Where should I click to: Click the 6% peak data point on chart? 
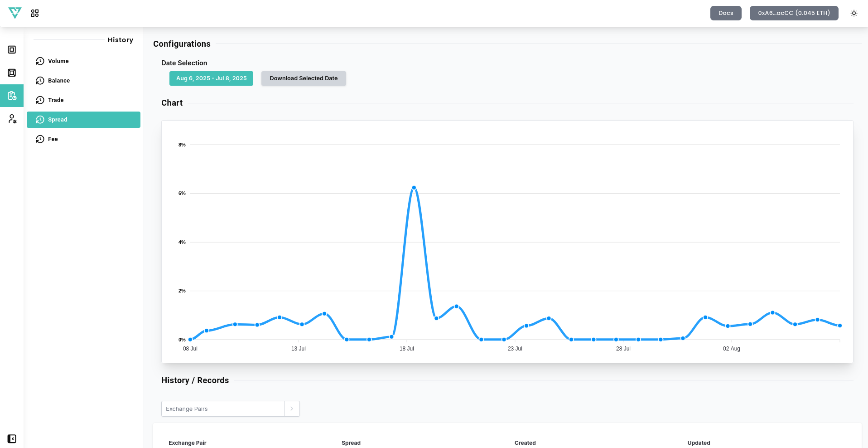pyautogui.click(x=414, y=188)
